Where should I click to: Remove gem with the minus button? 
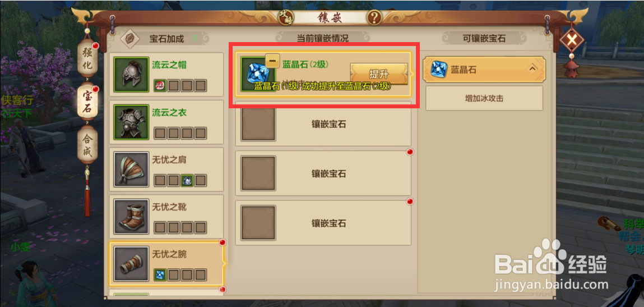pos(272,61)
